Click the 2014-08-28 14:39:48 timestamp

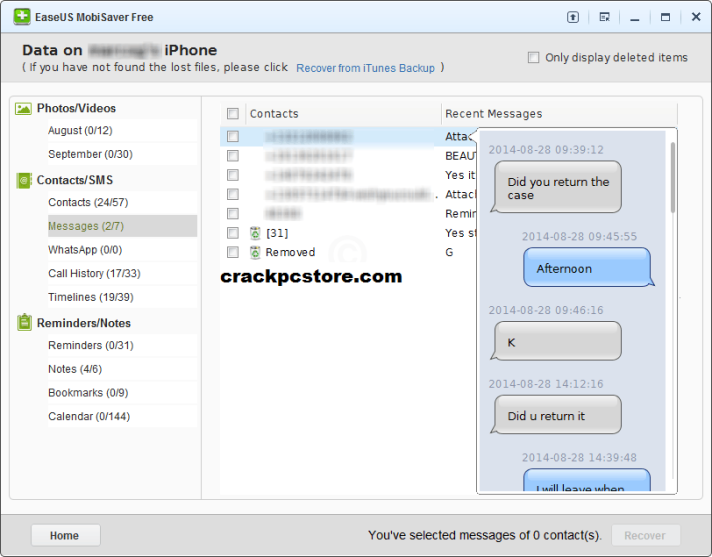click(x=579, y=458)
